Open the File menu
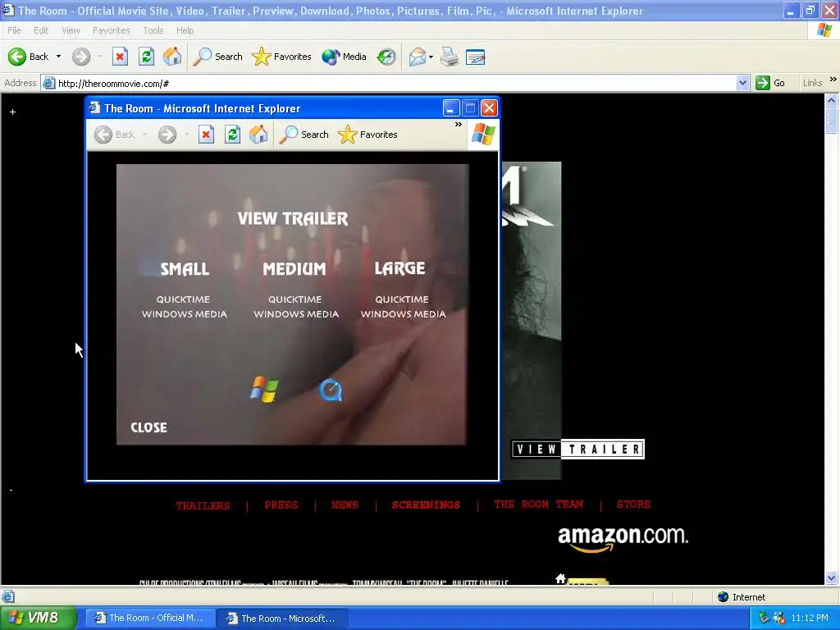 tap(15, 30)
